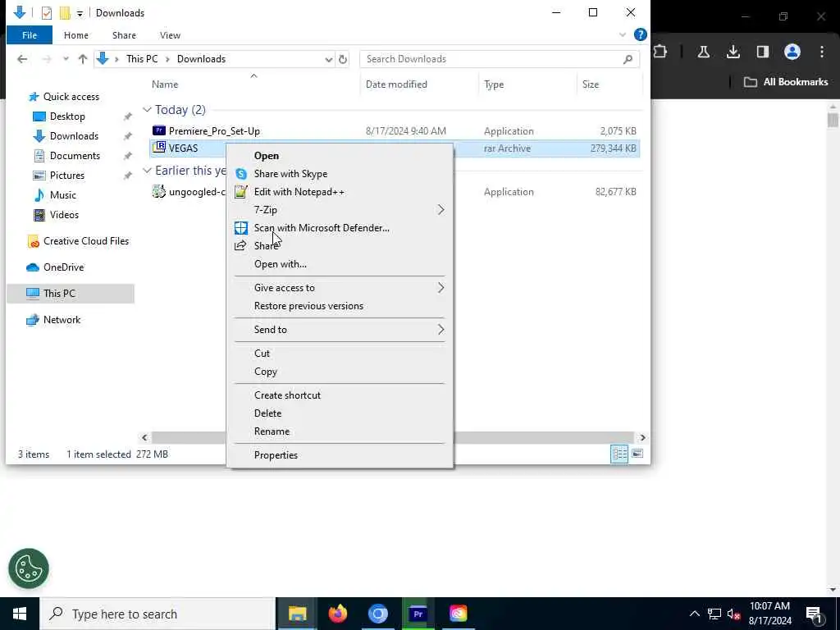Choose Delete from context menu
Image resolution: width=840 pixels, height=630 pixels.
(268, 413)
